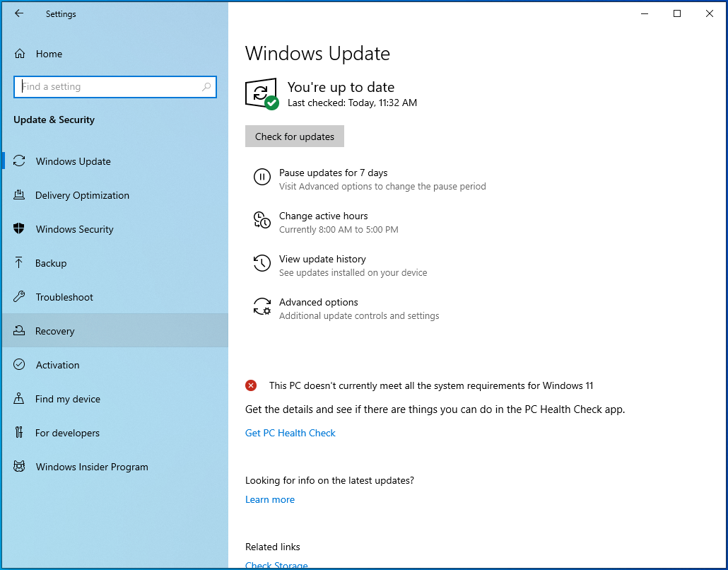Click the Activation checkmark circle icon
728x570 pixels.
pos(19,365)
